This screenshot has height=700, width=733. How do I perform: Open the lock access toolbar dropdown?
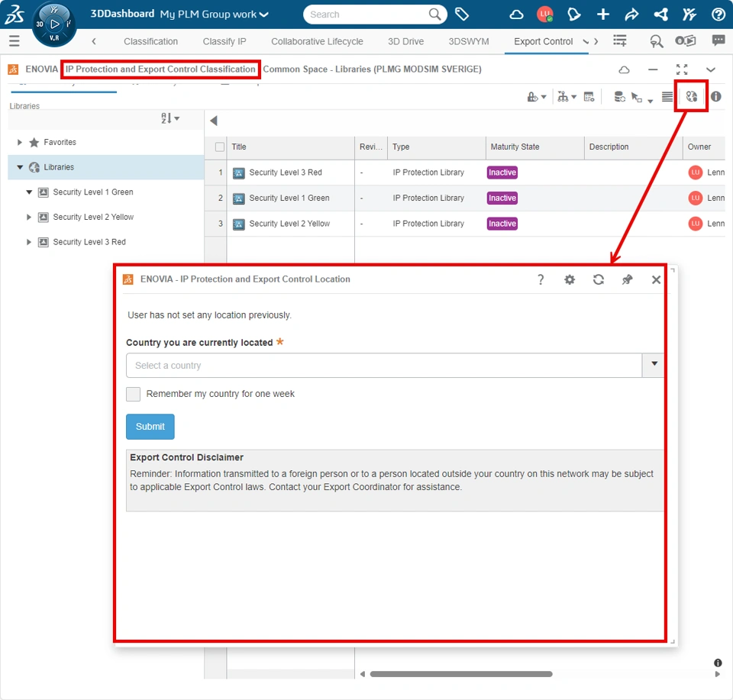(537, 97)
